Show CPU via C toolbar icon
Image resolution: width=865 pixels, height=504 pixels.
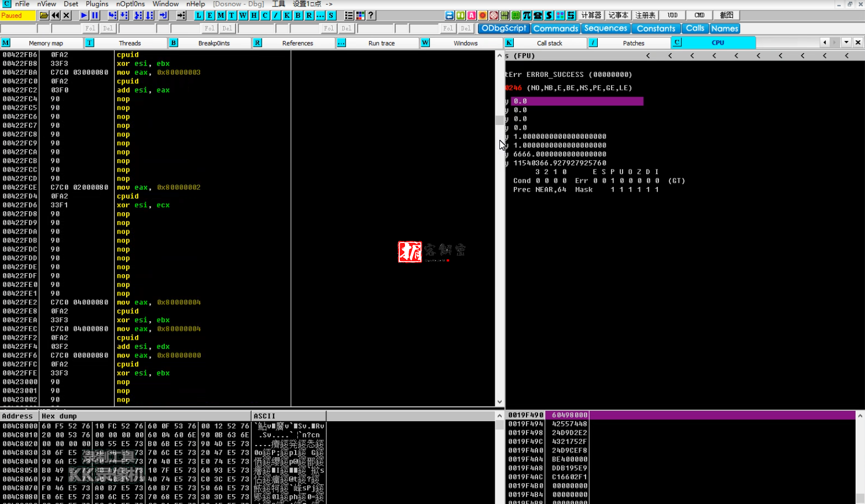pos(265,15)
